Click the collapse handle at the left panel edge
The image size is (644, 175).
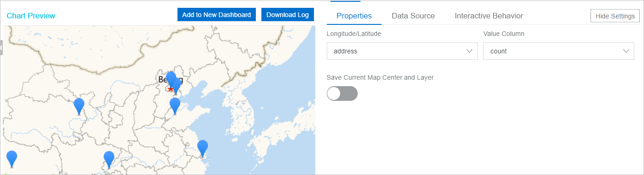[x=1, y=47]
